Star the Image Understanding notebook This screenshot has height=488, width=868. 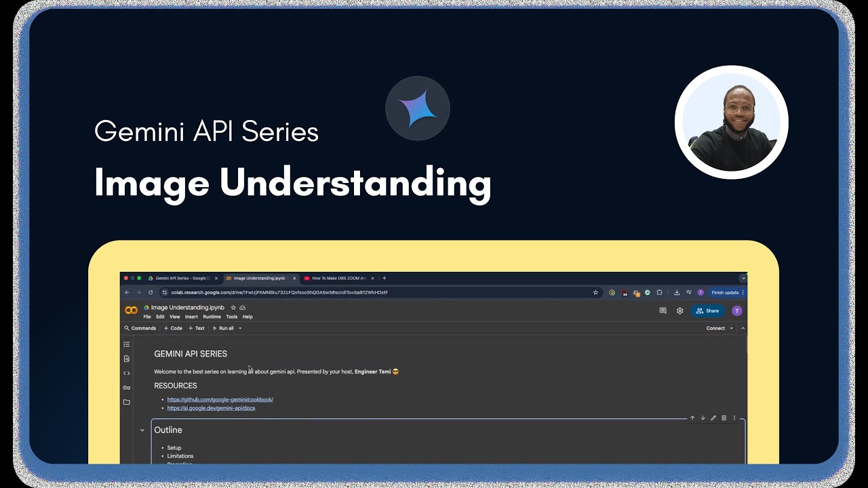(233, 308)
